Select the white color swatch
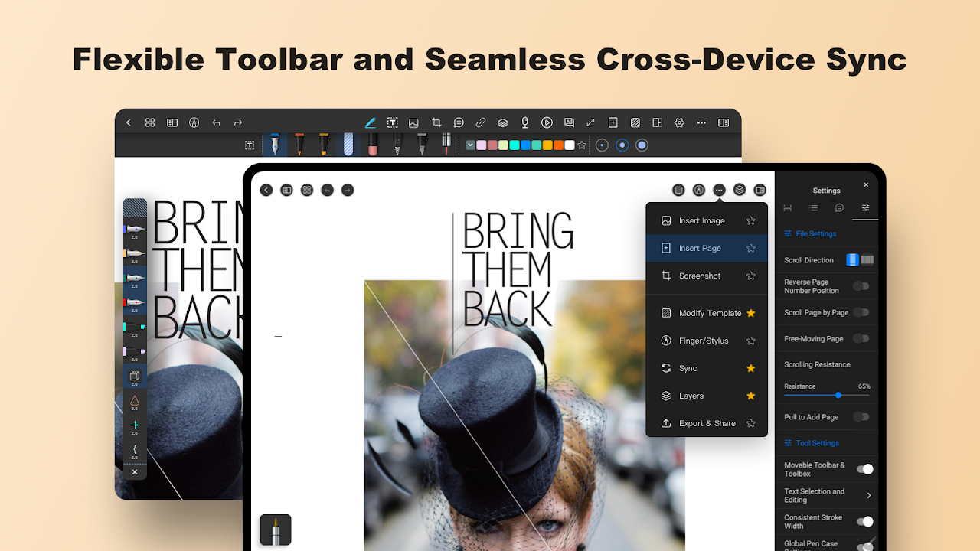 pyautogui.click(x=569, y=144)
